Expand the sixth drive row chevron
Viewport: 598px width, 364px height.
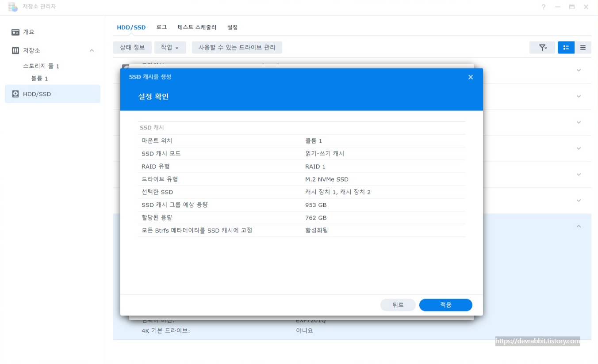click(x=579, y=201)
